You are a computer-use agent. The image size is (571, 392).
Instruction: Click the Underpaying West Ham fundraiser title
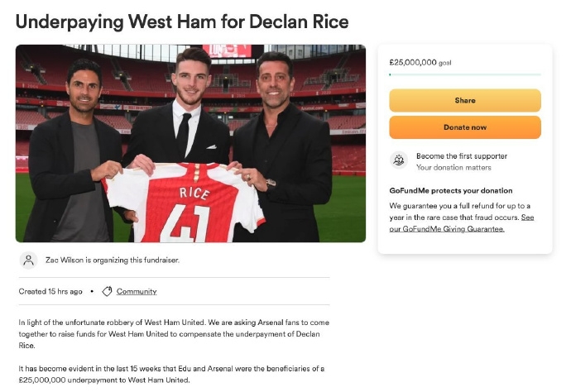pyautogui.click(x=182, y=22)
